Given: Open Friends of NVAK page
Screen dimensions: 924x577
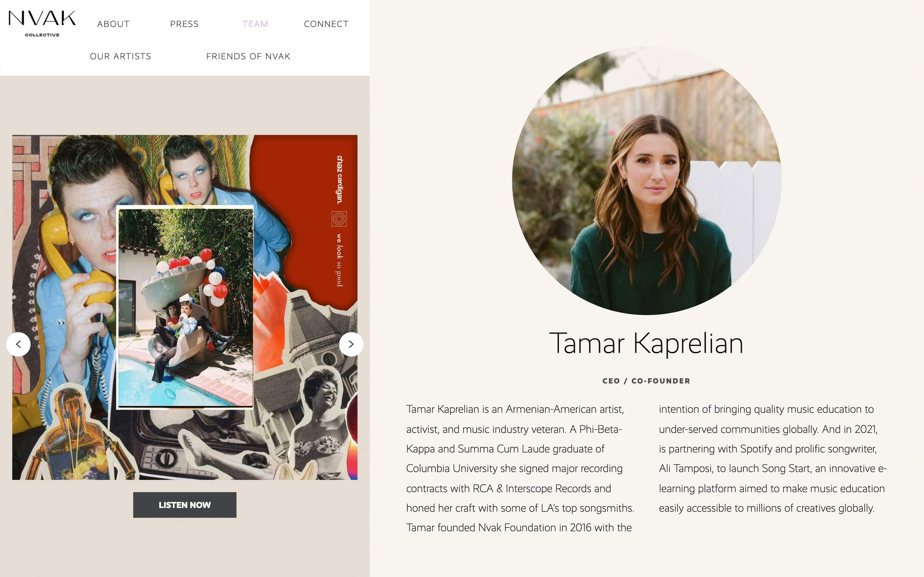Looking at the screenshot, I should coord(249,56).
